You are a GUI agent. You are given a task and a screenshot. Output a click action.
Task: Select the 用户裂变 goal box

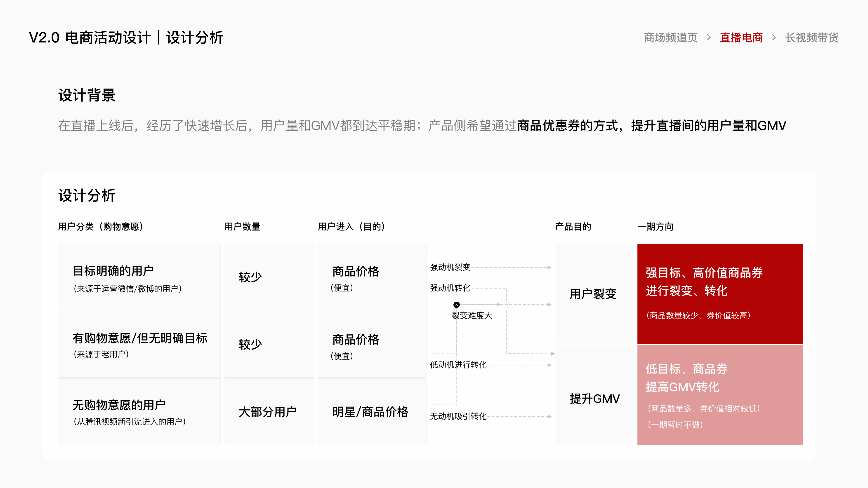coord(594,294)
